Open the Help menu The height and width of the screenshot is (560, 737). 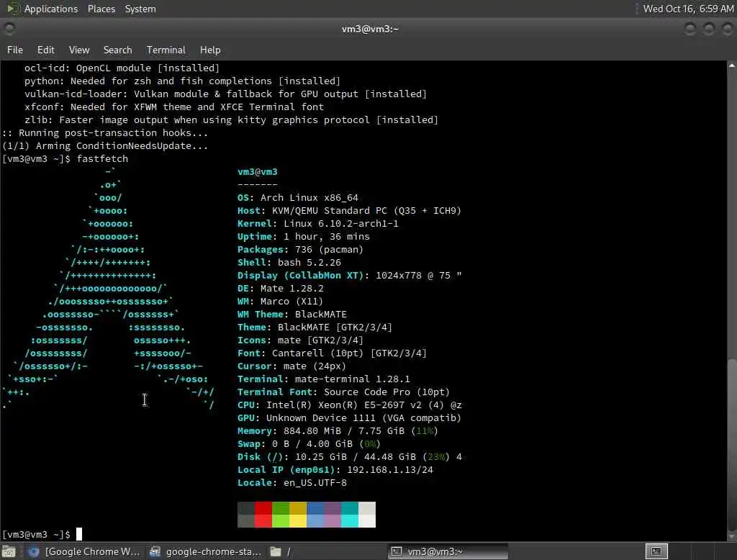(x=210, y=50)
